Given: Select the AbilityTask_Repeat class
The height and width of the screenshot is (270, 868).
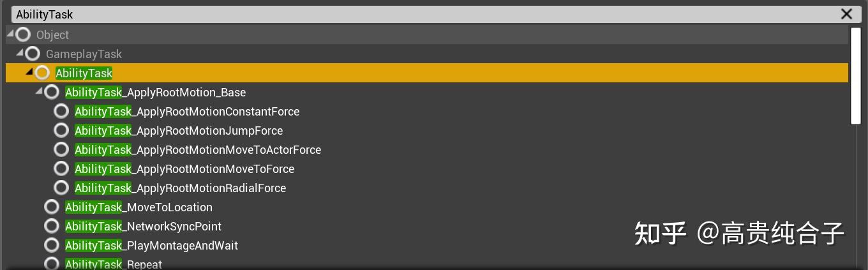Looking at the screenshot, I should pos(114,264).
